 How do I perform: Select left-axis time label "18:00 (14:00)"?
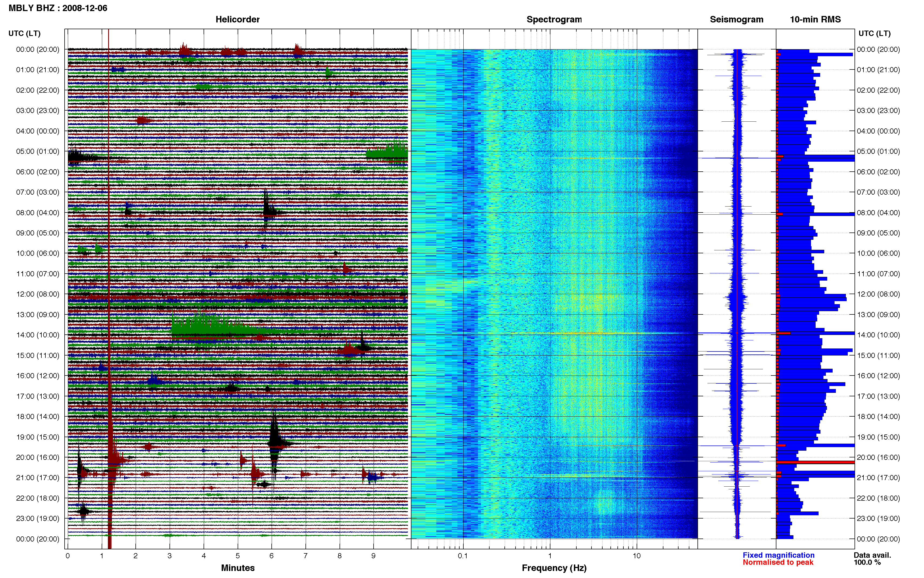38,416
